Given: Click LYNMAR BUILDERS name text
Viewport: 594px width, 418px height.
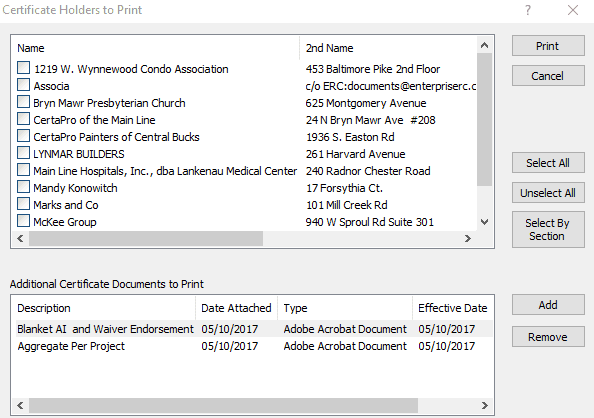Looking at the screenshot, I should click(79, 154).
